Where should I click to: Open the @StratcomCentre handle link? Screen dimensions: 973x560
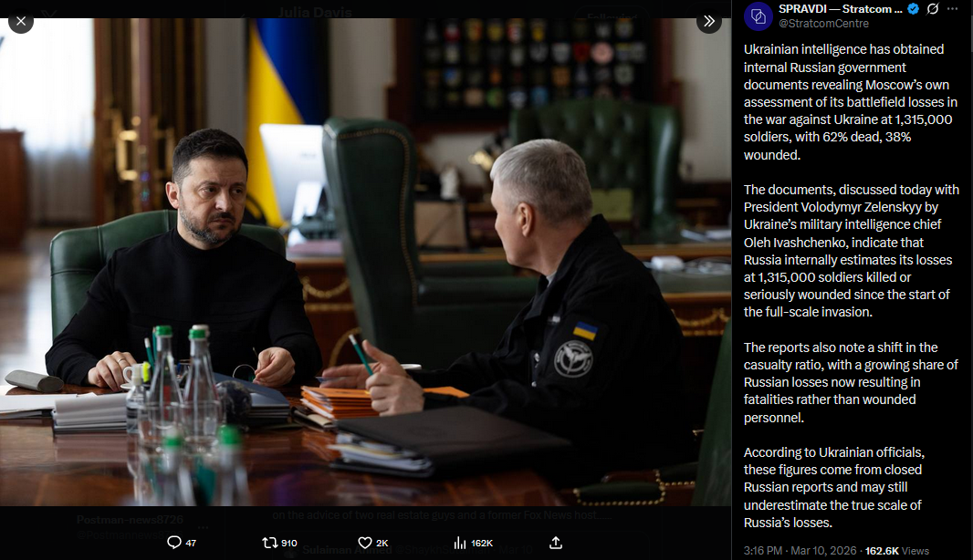823,24
